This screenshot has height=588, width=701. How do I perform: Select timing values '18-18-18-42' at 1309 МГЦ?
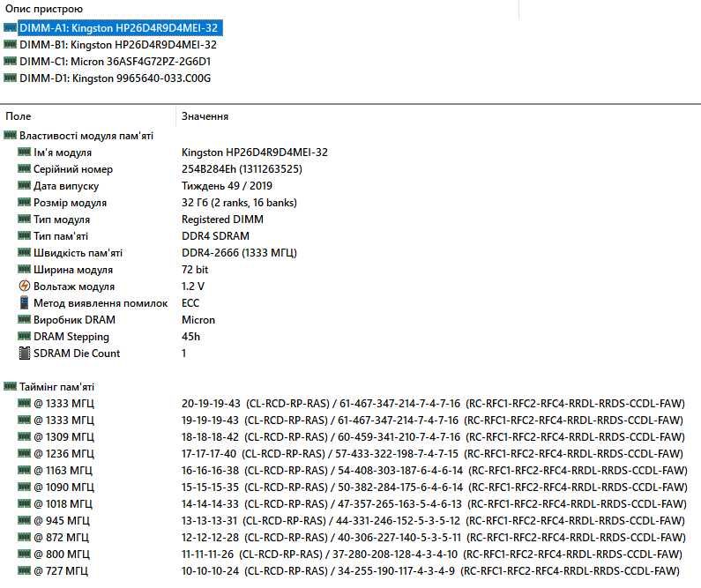pyautogui.click(x=210, y=437)
